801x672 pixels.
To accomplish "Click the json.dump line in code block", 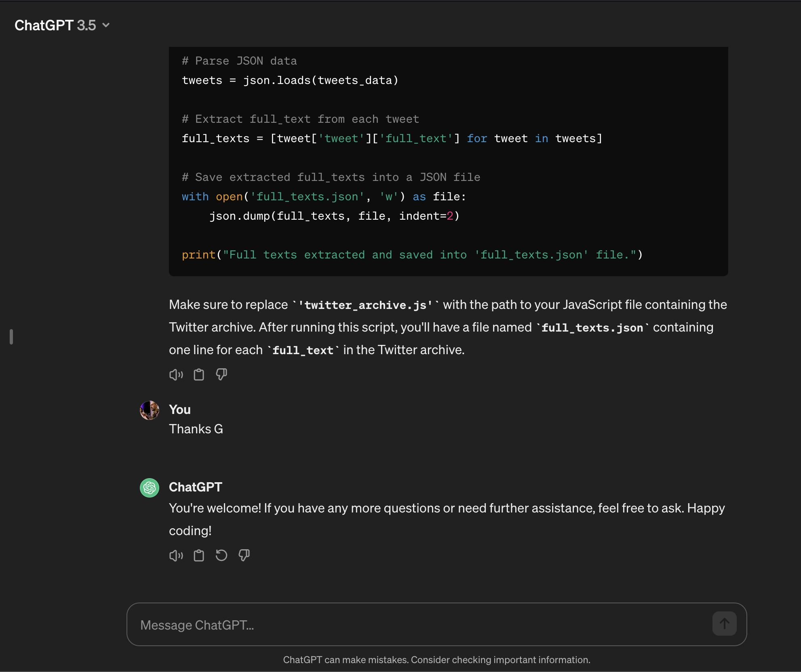I will [334, 216].
